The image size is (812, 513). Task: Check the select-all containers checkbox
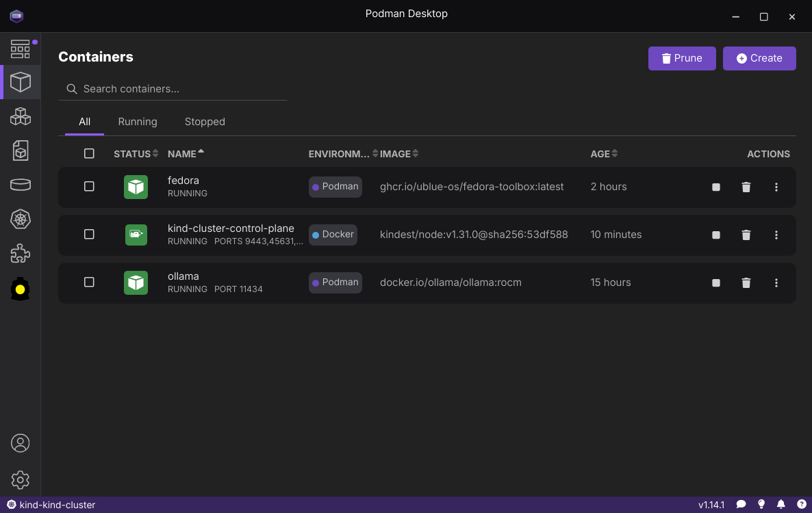coord(89,153)
